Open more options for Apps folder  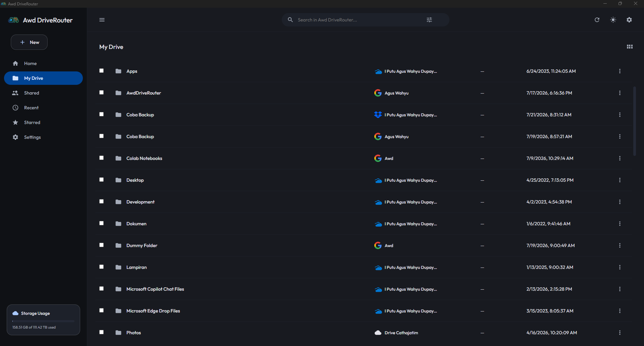pos(620,71)
